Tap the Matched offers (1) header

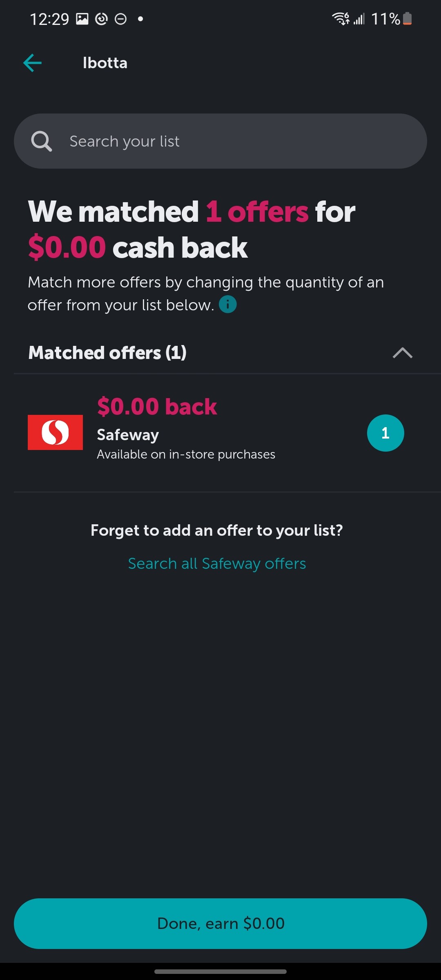coord(107,353)
